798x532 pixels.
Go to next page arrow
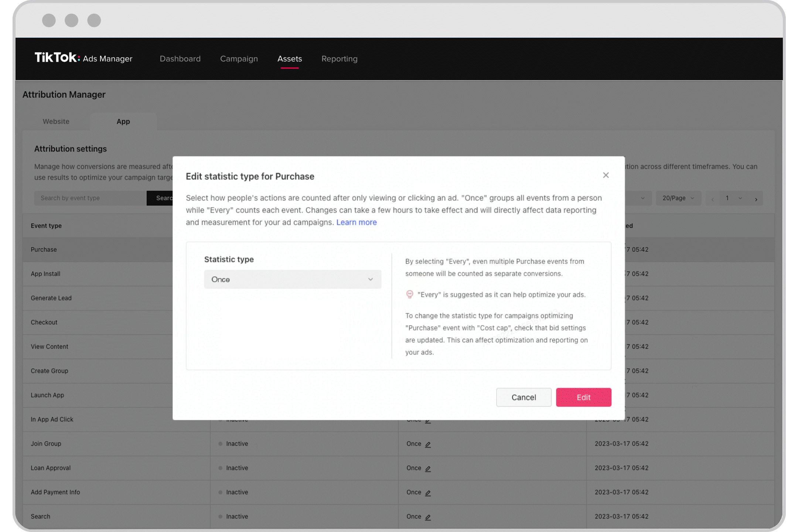[x=756, y=199]
